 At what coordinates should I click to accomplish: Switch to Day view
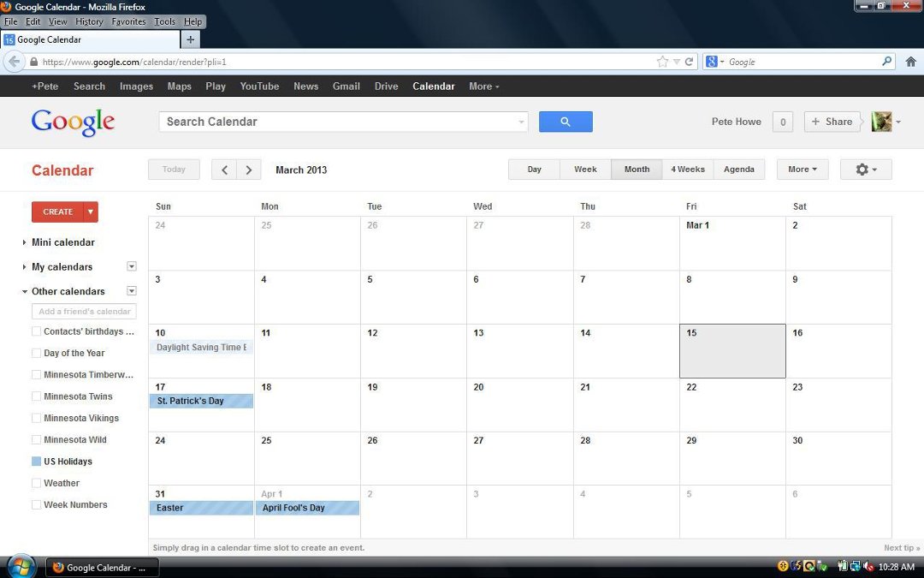tap(534, 170)
